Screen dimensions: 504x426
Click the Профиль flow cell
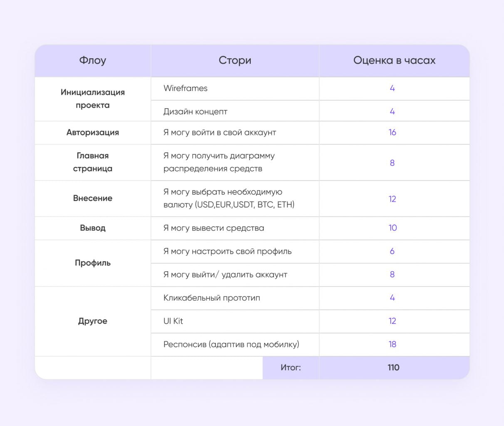click(x=93, y=263)
